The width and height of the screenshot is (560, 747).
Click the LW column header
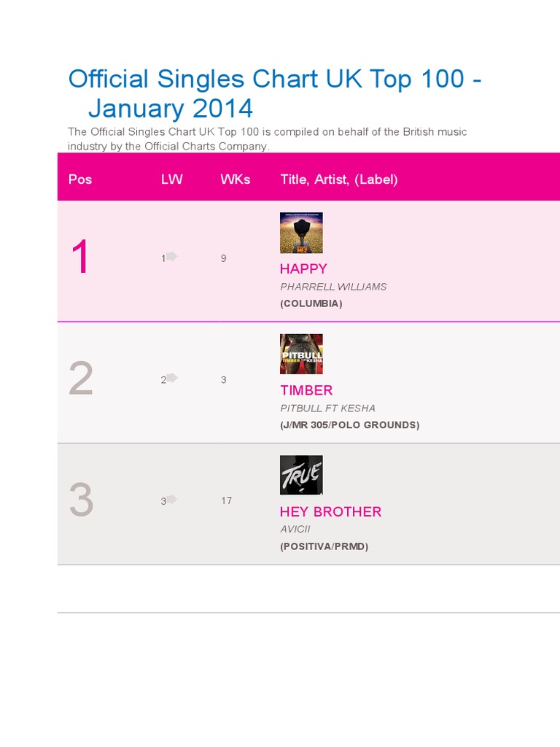172,179
